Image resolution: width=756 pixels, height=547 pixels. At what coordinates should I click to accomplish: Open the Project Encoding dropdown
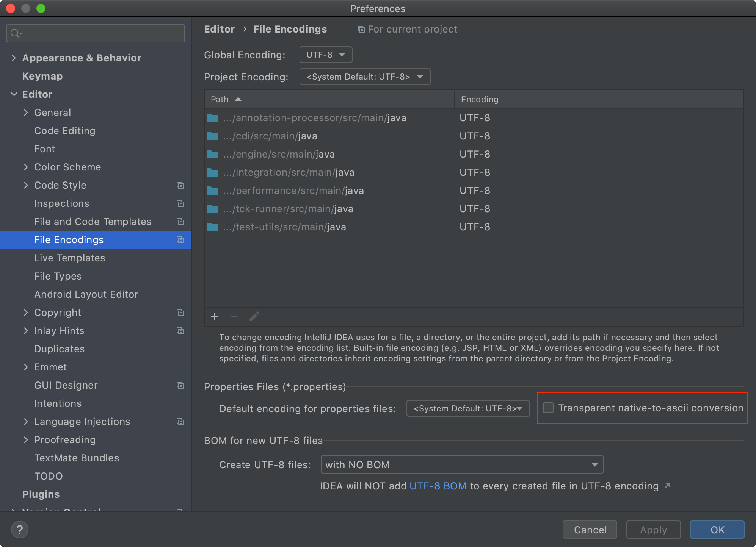pos(365,77)
